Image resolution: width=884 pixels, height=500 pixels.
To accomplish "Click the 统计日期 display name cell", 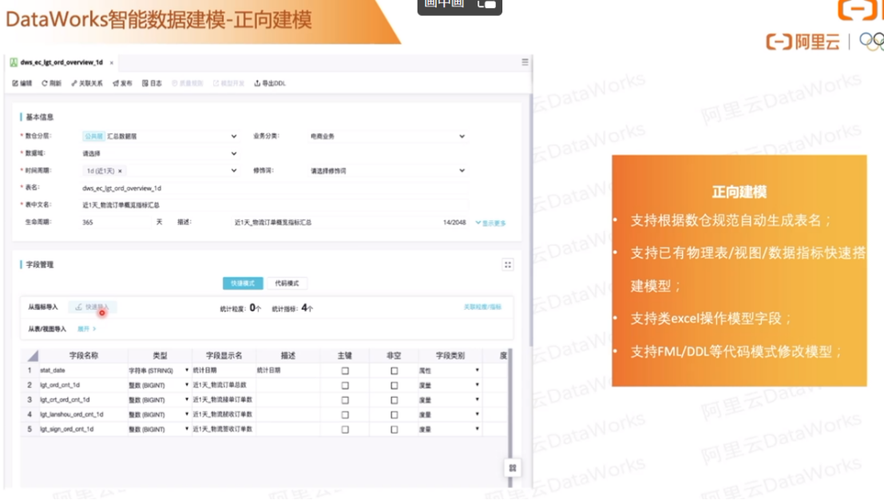I will [224, 371].
